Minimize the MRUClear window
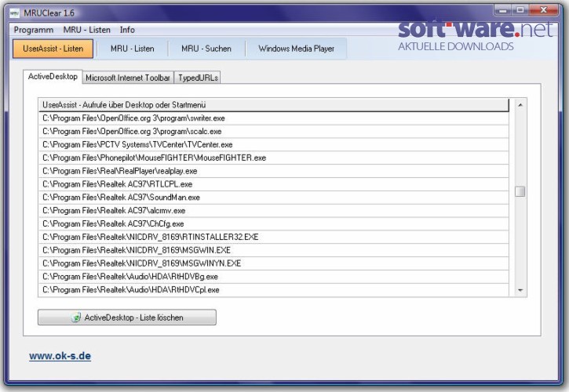Screen dimensions: 569x392 point(502,10)
